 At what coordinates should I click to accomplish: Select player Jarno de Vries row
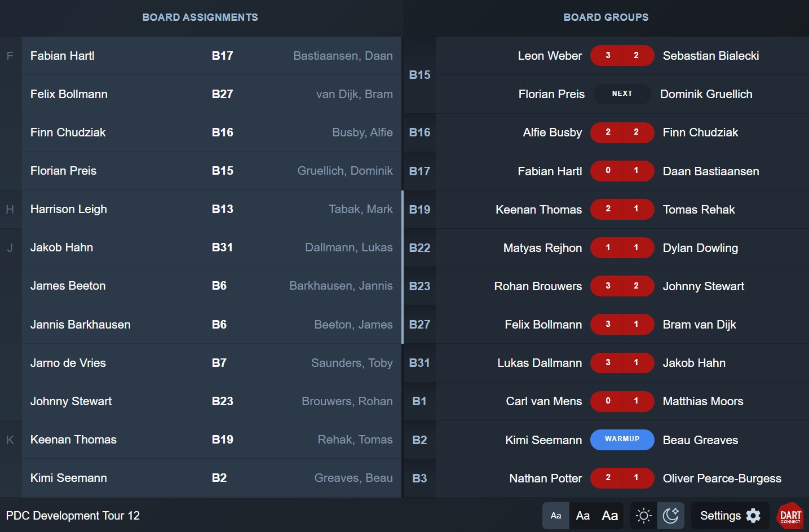(211, 363)
